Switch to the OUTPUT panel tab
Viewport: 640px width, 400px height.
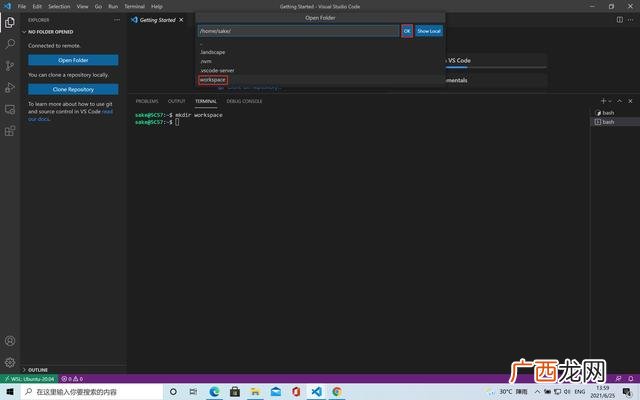tap(176, 101)
